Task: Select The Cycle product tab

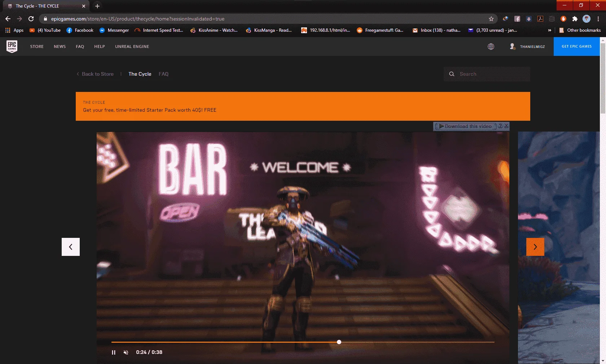Action: click(140, 74)
